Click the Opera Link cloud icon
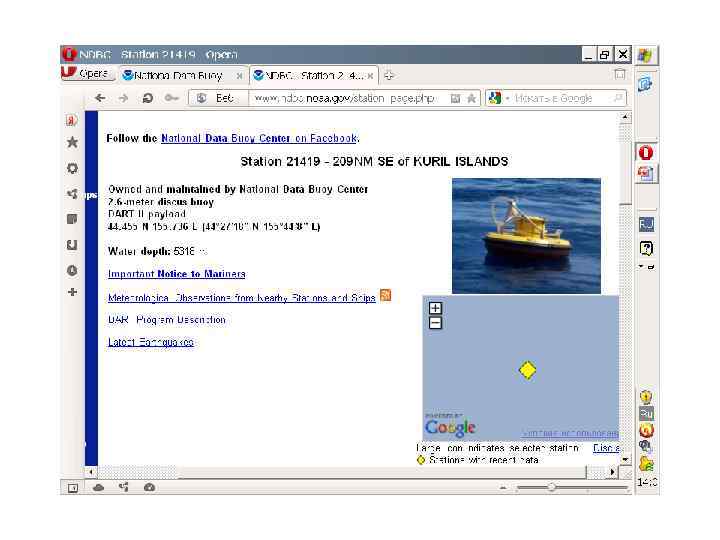The image size is (720, 540). [x=98, y=487]
